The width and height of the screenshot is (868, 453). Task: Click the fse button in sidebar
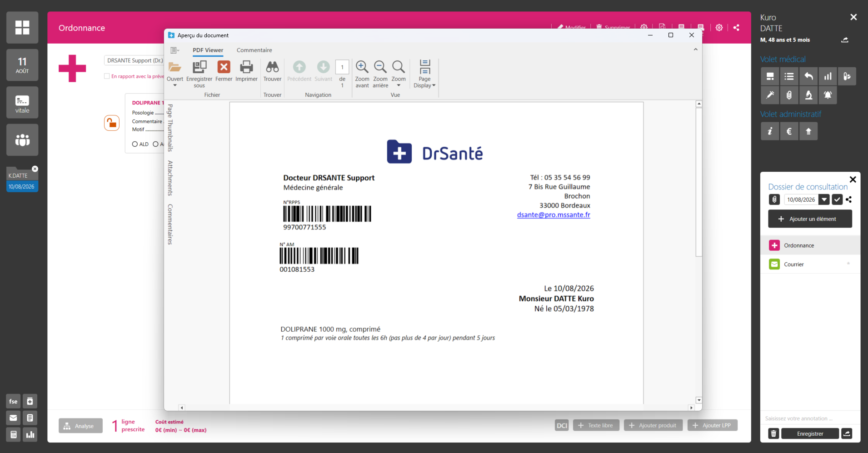(x=13, y=401)
